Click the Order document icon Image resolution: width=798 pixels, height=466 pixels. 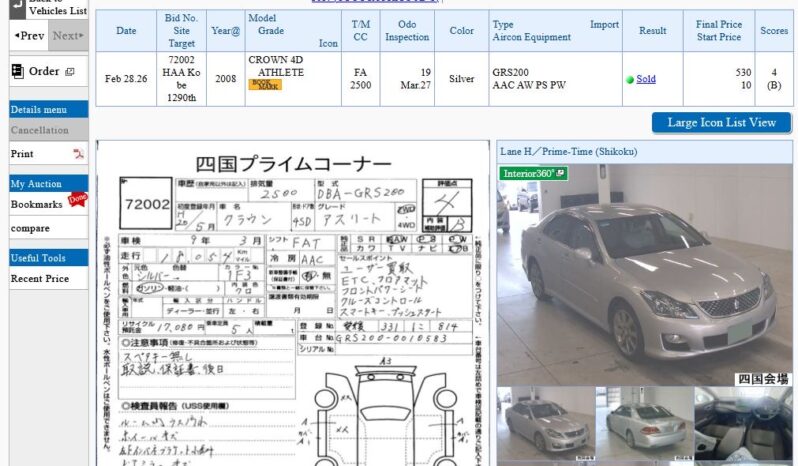(17, 71)
